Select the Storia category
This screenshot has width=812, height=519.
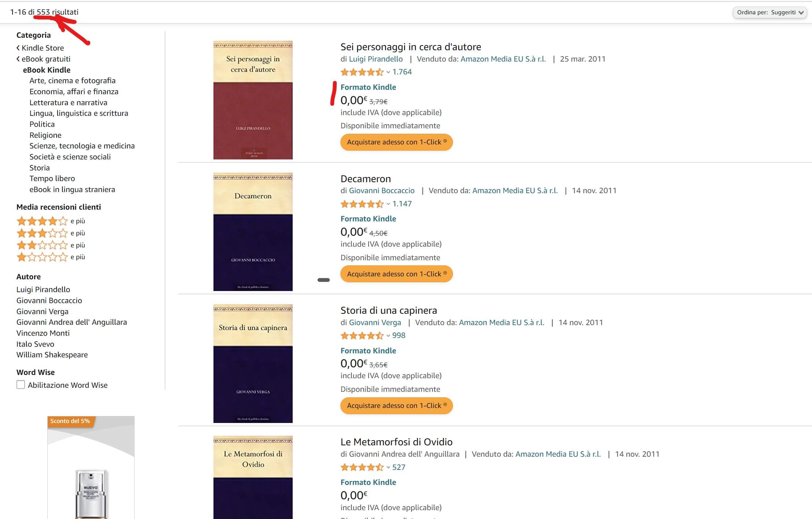coord(40,168)
